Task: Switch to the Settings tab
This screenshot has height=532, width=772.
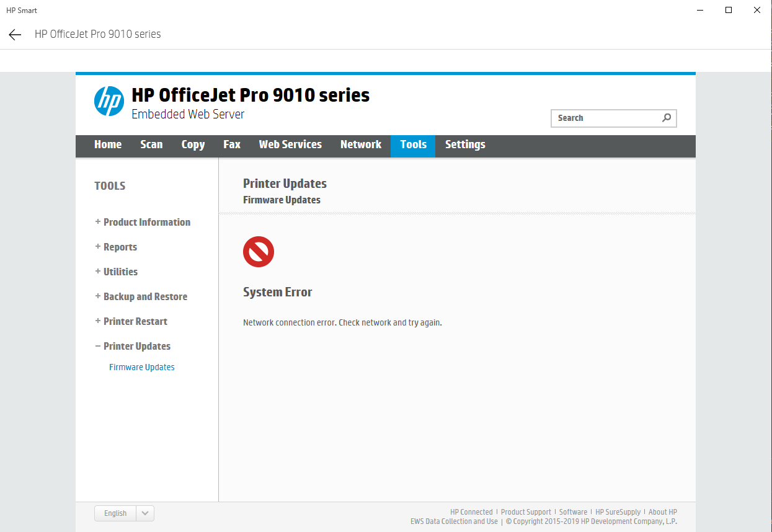Action: pos(465,144)
